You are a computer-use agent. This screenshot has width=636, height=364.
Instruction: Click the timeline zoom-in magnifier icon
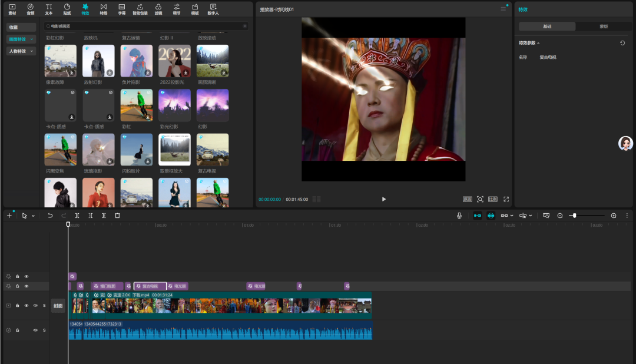(x=614, y=216)
